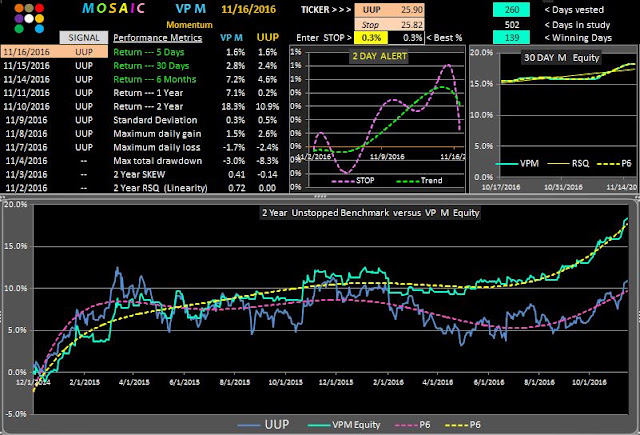Click the VP M title text
640x435 pixels.
191,9
